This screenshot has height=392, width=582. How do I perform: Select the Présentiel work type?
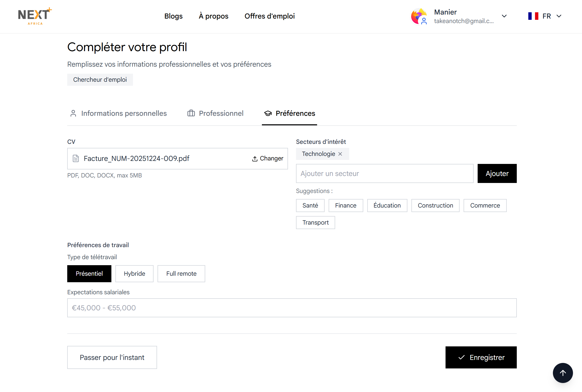89,274
